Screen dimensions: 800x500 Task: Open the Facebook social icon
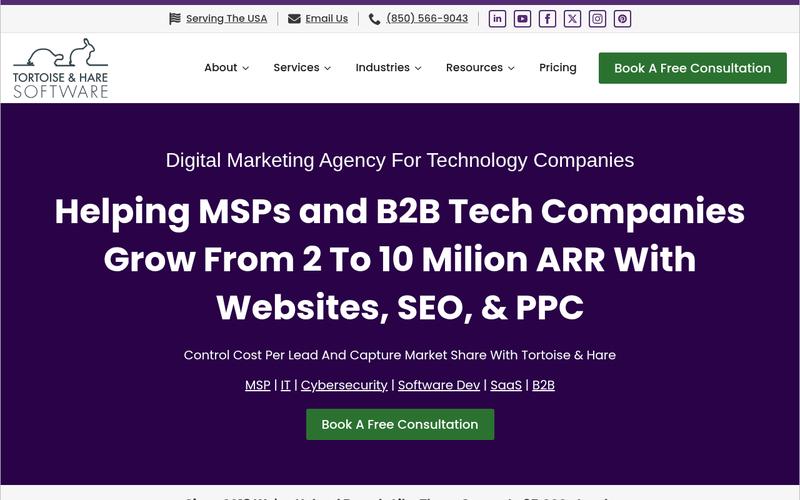(547, 19)
